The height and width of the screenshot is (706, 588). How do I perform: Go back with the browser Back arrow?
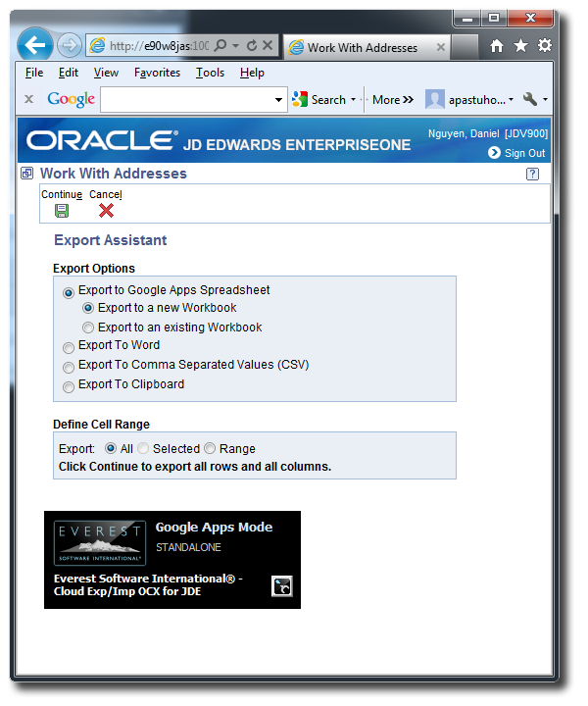tap(35, 45)
